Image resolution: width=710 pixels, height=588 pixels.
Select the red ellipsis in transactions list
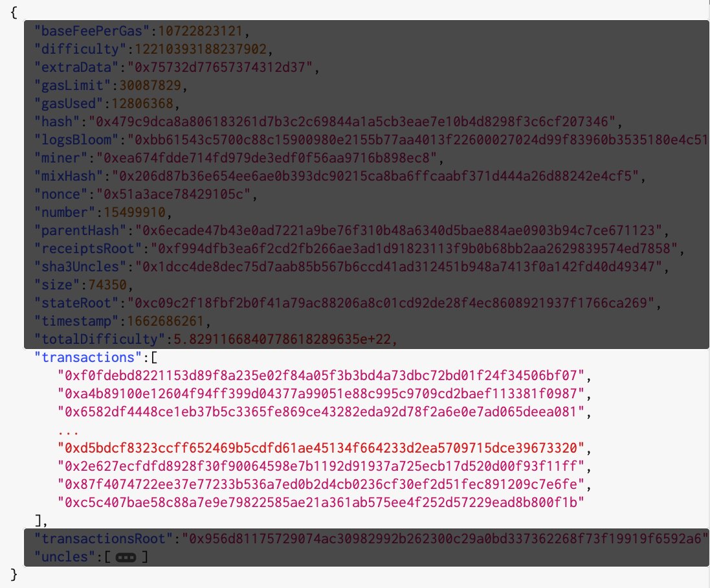(x=69, y=433)
